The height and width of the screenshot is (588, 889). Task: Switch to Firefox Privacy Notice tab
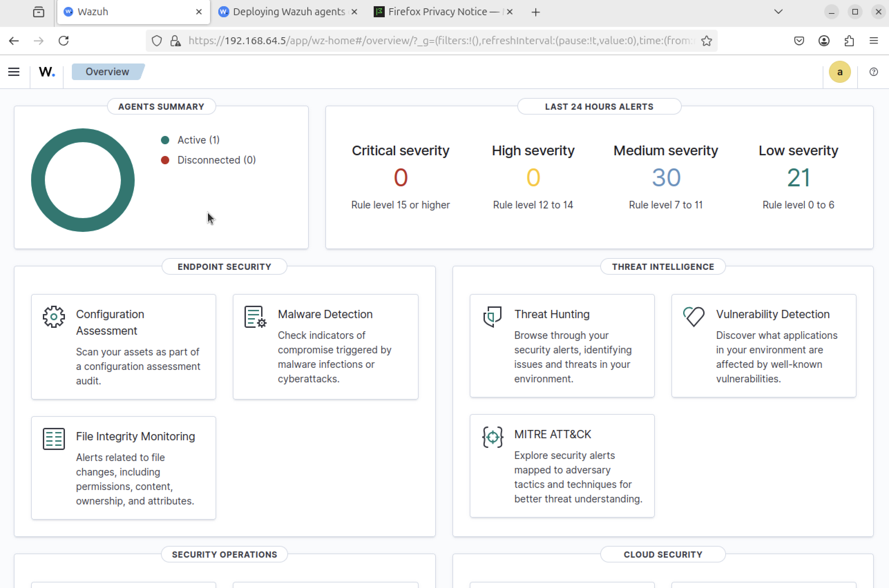(x=437, y=12)
